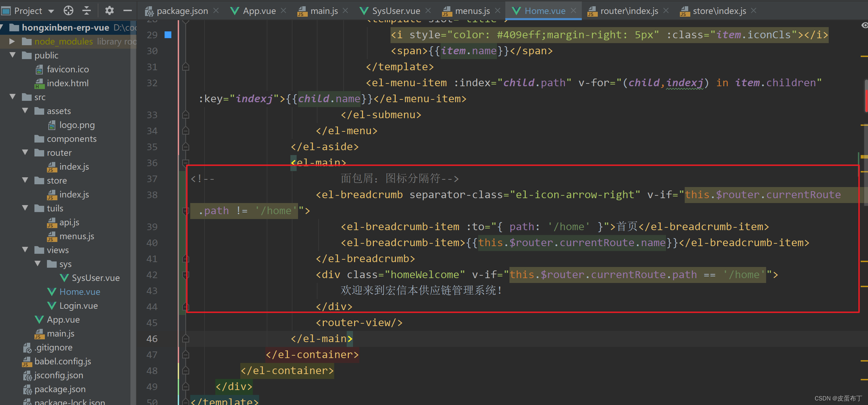Close the menus.js tab
This screenshot has height=405, width=868.
pos(498,11)
